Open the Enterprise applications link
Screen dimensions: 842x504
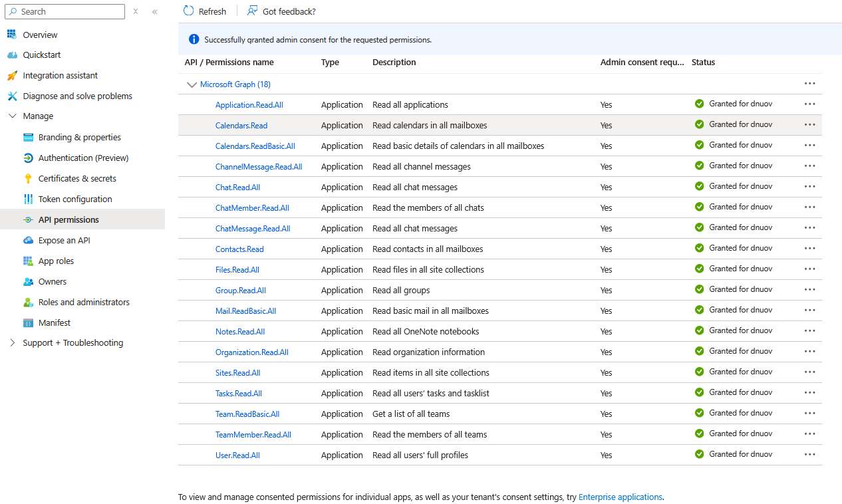(x=620, y=497)
